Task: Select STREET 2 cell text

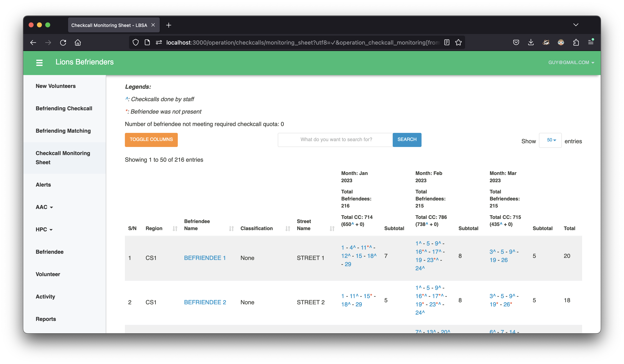Action: 311,302
